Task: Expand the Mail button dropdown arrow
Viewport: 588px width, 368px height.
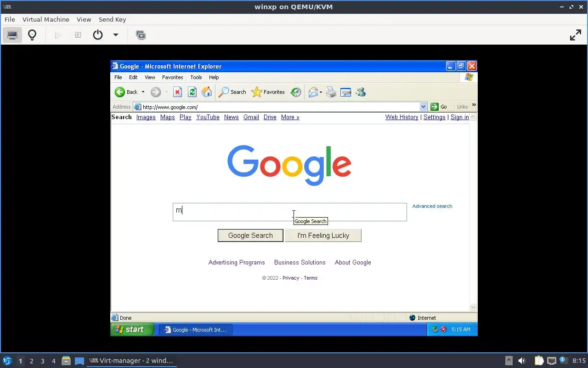Action: (321, 92)
